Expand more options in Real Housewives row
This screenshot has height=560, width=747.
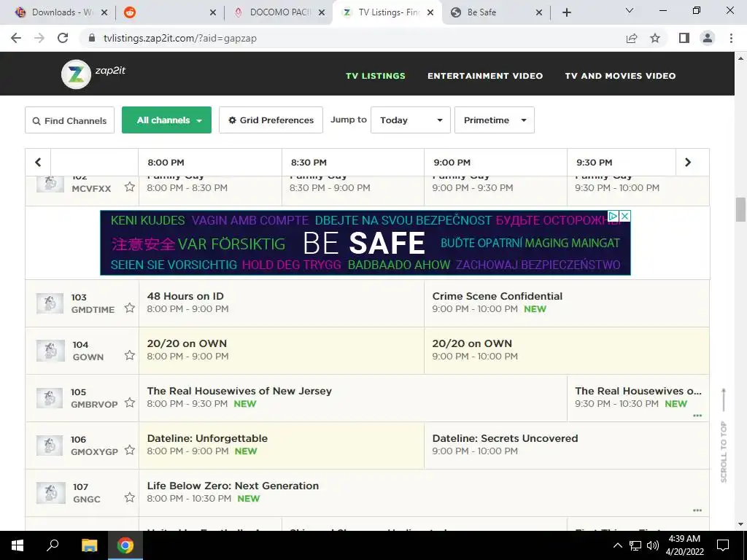[x=697, y=416]
